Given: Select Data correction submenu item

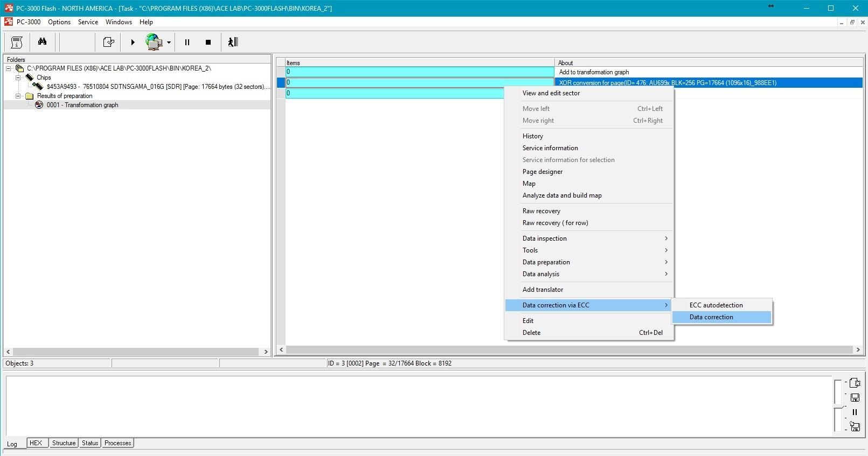Looking at the screenshot, I should 722,317.
